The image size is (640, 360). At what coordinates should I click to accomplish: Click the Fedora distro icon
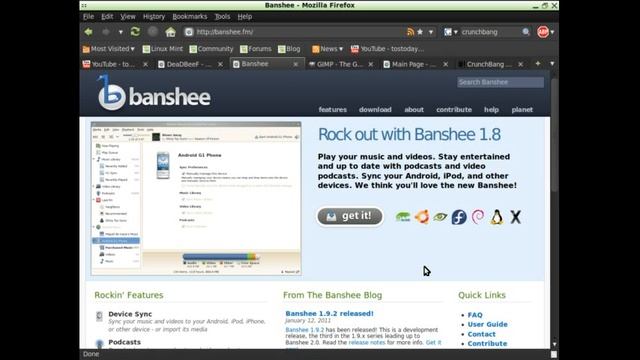[459, 217]
